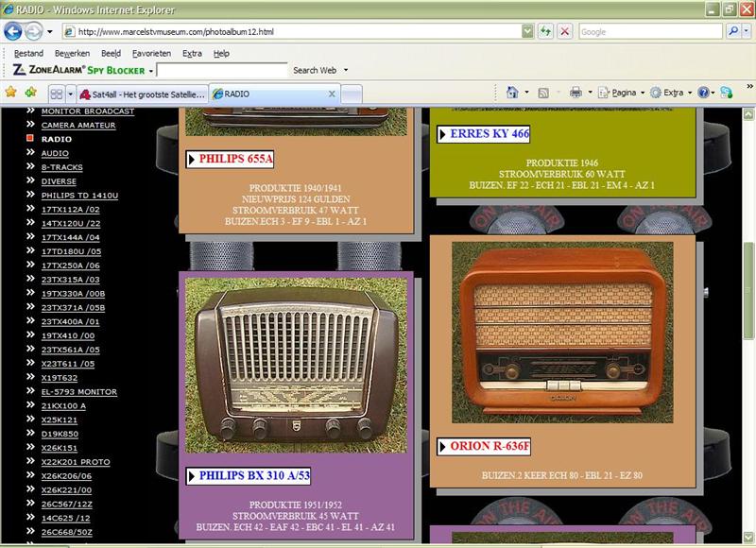Click the browser Back arrow button
Image resolution: width=756 pixels, height=548 pixels.
(x=13, y=32)
